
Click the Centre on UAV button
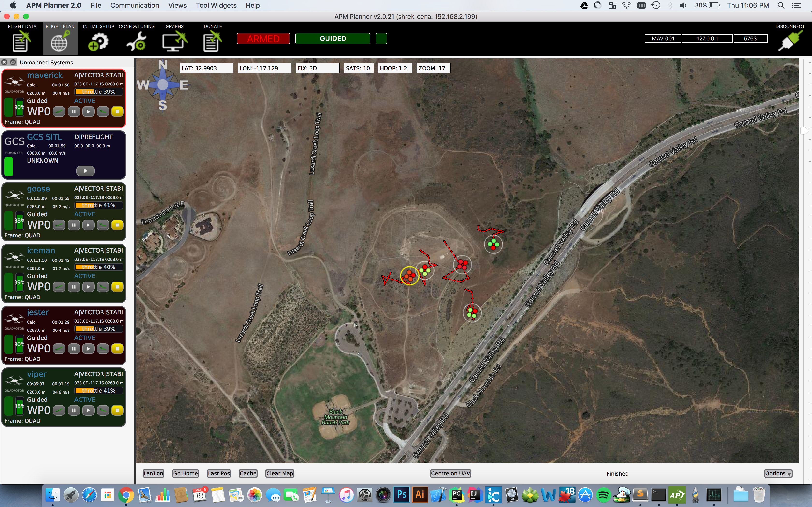coord(451,473)
